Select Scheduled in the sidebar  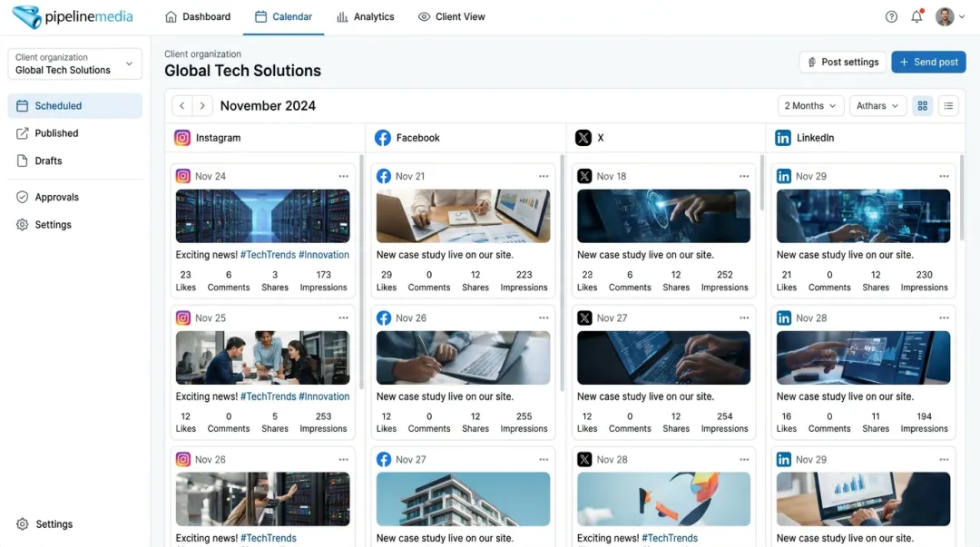click(x=75, y=105)
